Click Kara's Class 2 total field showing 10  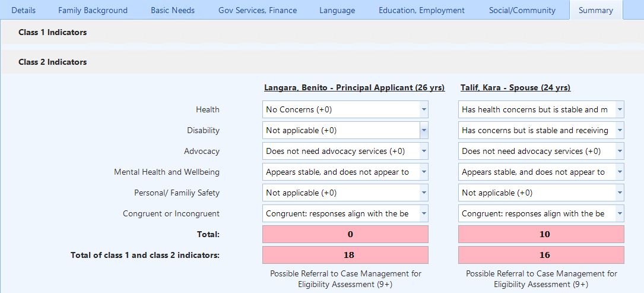(541, 234)
